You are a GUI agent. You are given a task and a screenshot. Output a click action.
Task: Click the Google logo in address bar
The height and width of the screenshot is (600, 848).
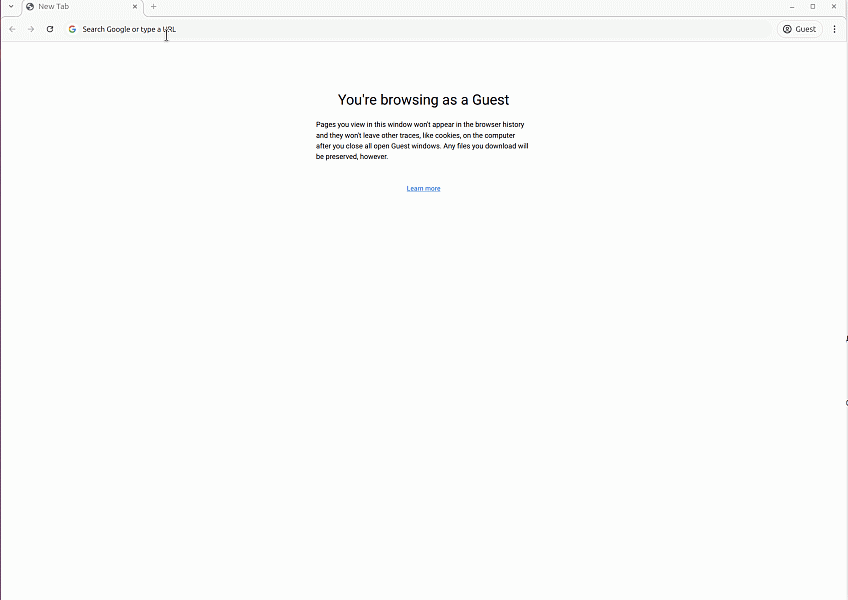pos(72,29)
